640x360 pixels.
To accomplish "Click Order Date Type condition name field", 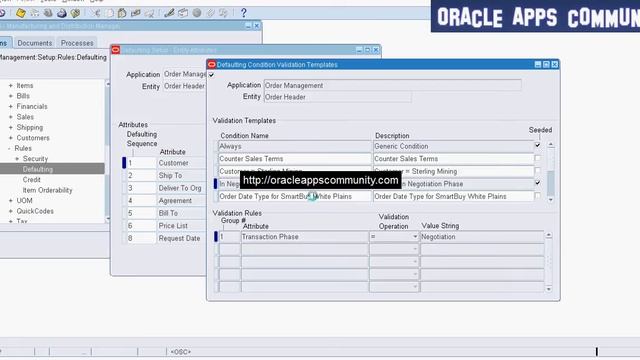I will pos(294,196).
